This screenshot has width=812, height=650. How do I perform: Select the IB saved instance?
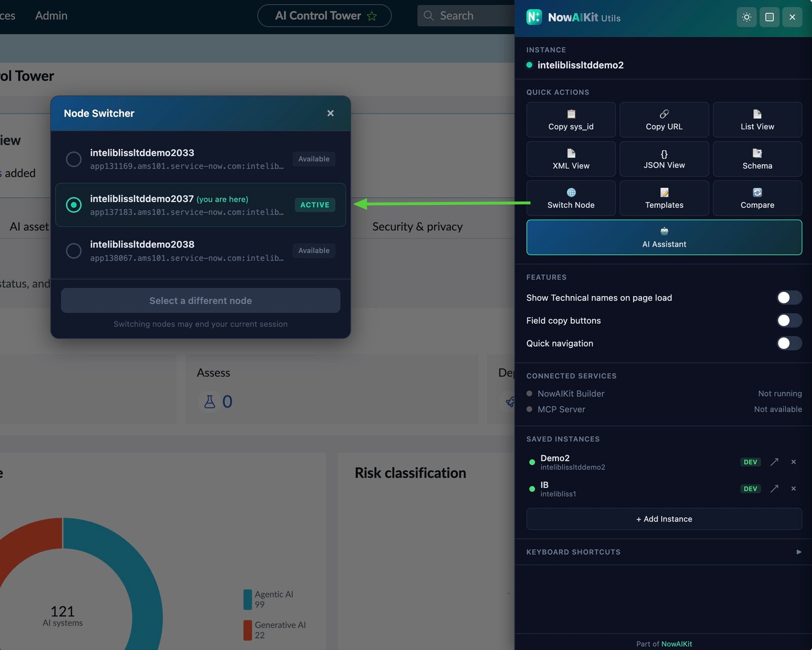[558, 489]
